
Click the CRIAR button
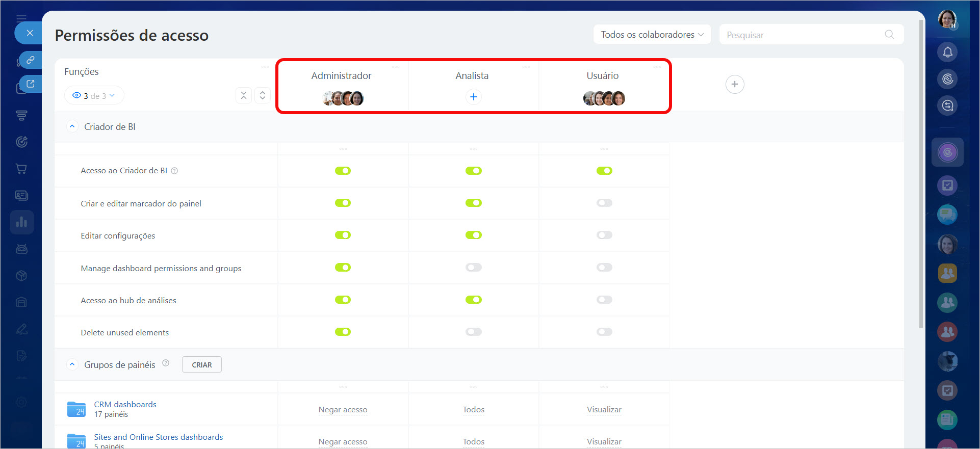click(201, 365)
